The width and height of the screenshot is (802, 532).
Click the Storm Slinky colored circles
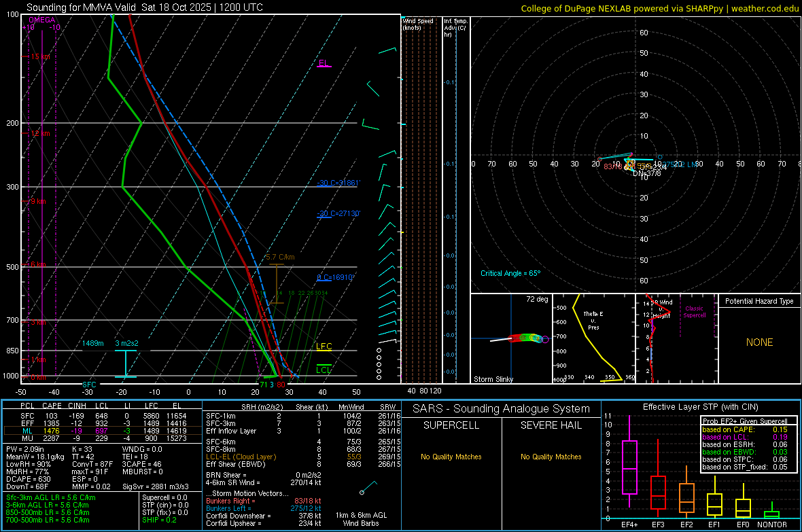coord(528,338)
